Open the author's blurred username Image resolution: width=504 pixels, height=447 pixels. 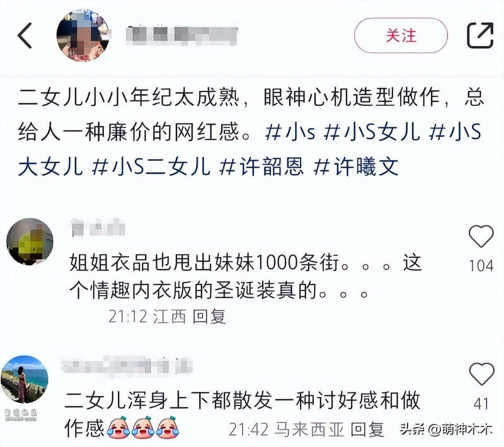click(x=181, y=35)
